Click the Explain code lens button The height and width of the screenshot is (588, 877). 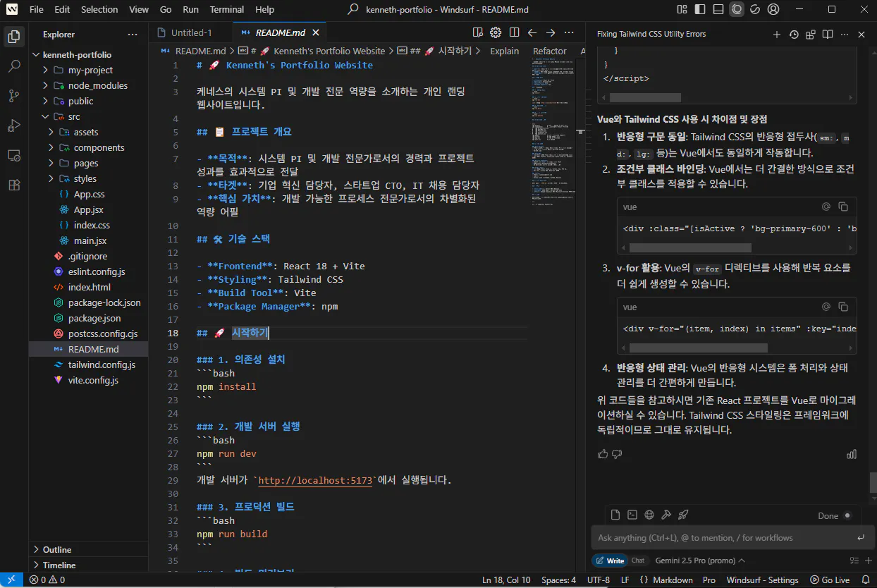(x=504, y=51)
